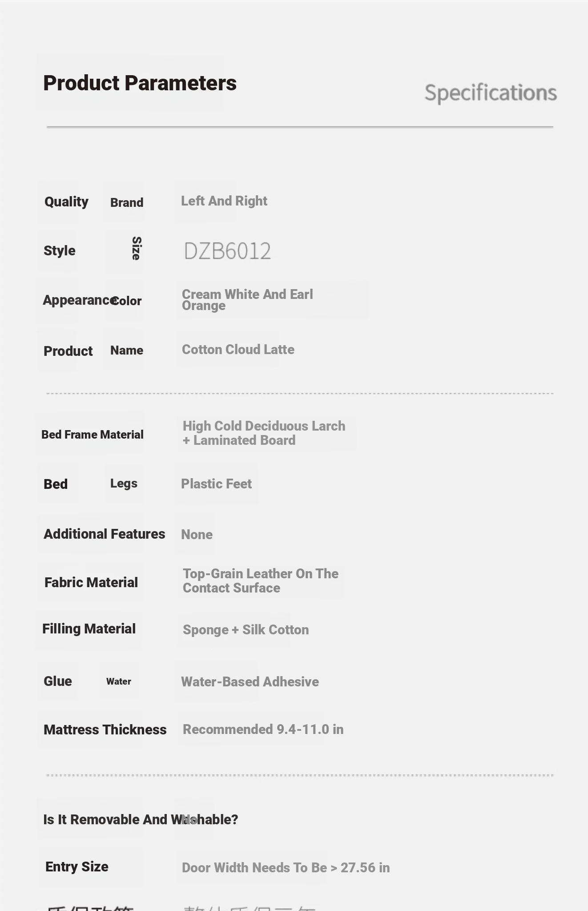The image size is (588, 911).
Task: Select Recommended 9.4-11.0 in text
Action: click(263, 730)
